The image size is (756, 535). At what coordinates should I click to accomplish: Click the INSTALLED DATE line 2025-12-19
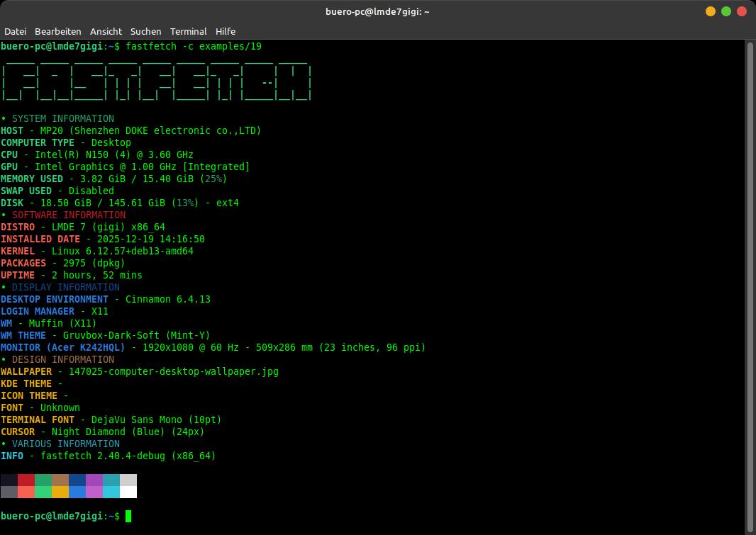click(x=103, y=239)
